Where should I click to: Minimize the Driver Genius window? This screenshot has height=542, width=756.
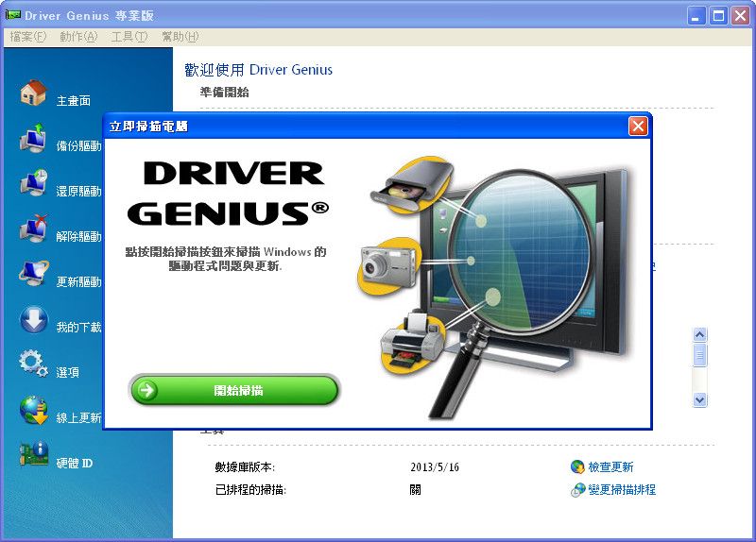pyautogui.click(x=696, y=16)
